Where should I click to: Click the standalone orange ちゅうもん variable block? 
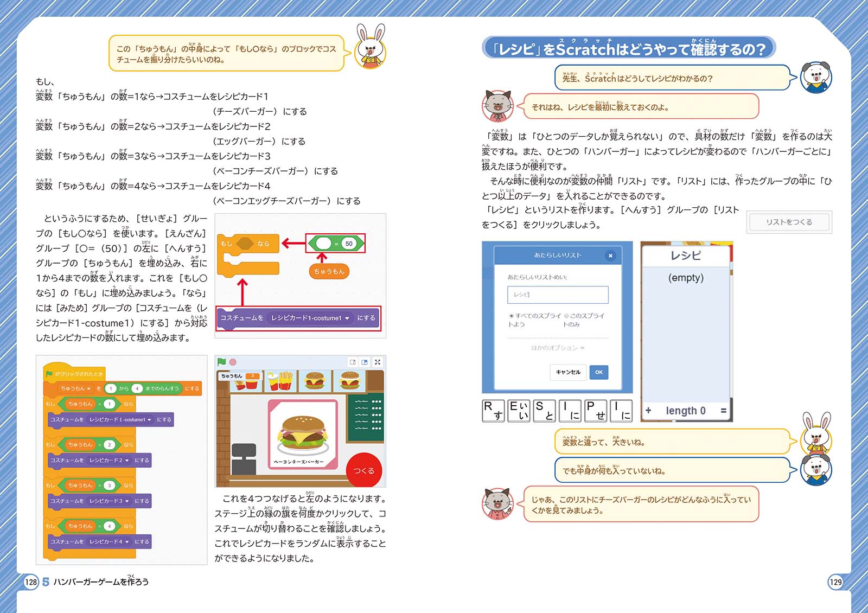(329, 271)
